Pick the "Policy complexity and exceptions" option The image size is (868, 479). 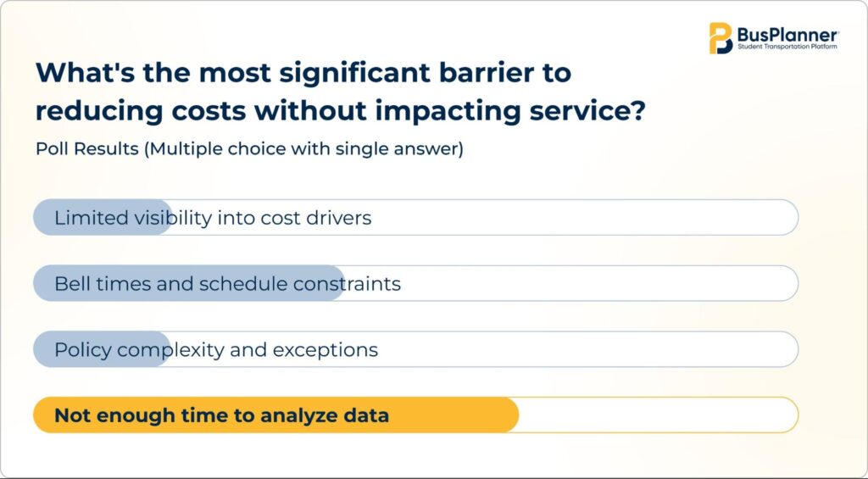coord(216,349)
